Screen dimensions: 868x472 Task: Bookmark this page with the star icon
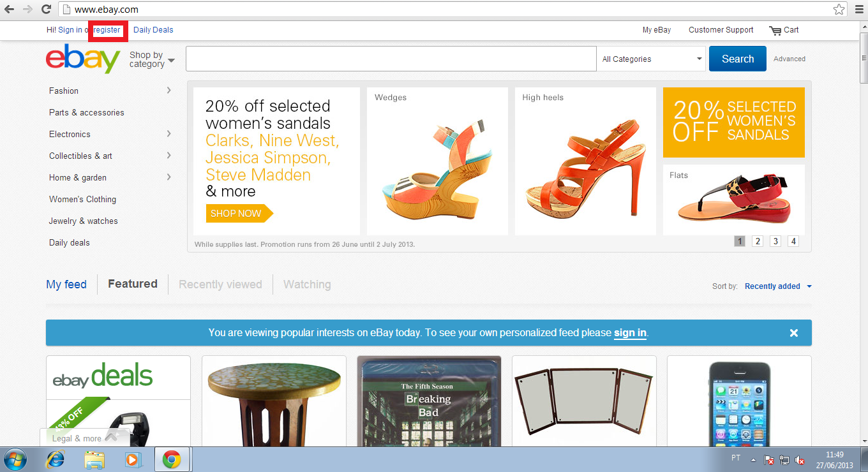[839, 10]
